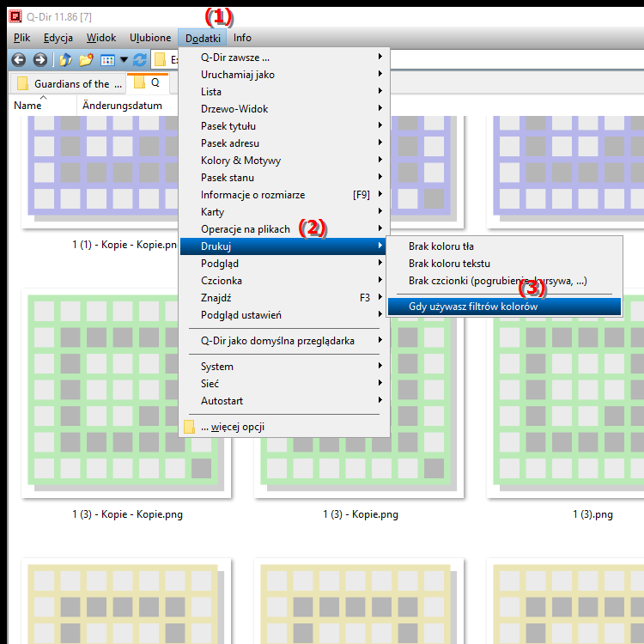The width and height of the screenshot is (644, 644).
Task: Click the address bar folder icon
Action: pyautogui.click(x=160, y=60)
